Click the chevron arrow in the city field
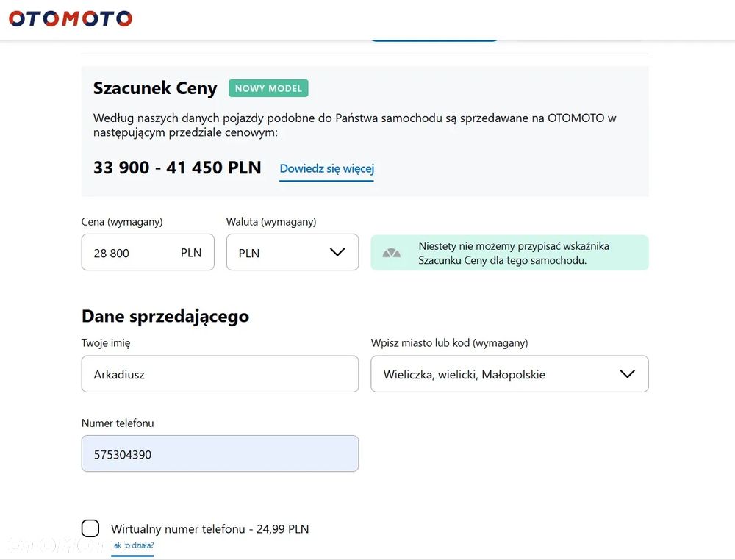Viewport: 735px width, 560px height. click(627, 374)
